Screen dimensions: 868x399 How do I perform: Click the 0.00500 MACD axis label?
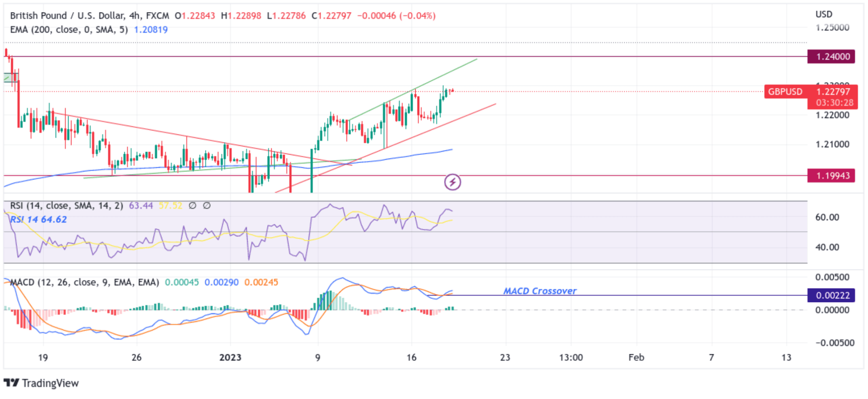pos(832,277)
